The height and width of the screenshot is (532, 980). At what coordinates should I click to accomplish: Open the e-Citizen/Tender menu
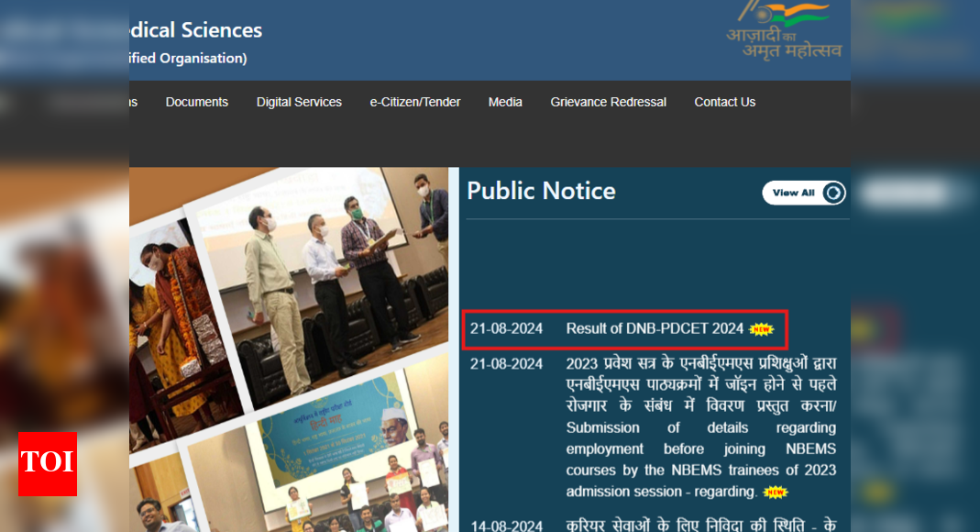pyautogui.click(x=415, y=102)
